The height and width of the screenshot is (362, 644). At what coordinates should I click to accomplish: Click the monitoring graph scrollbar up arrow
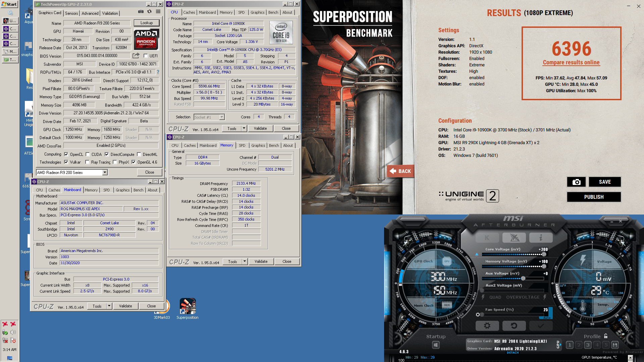[630, 358]
